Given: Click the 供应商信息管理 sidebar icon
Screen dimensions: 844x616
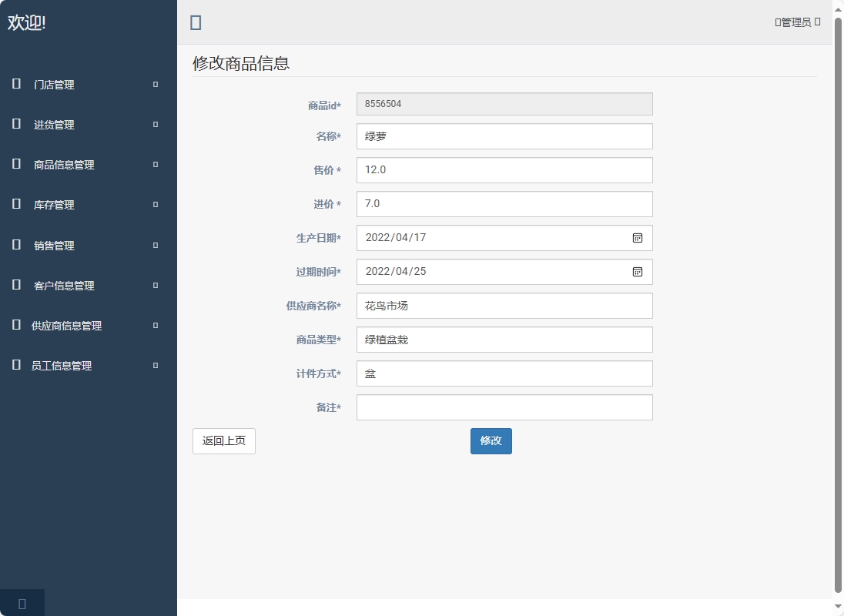Looking at the screenshot, I should coord(15,325).
